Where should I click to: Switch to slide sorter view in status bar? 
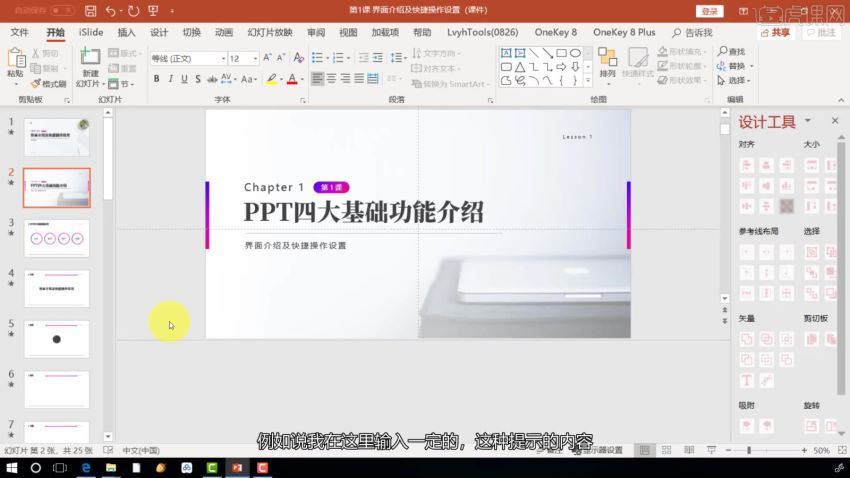(667, 450)
